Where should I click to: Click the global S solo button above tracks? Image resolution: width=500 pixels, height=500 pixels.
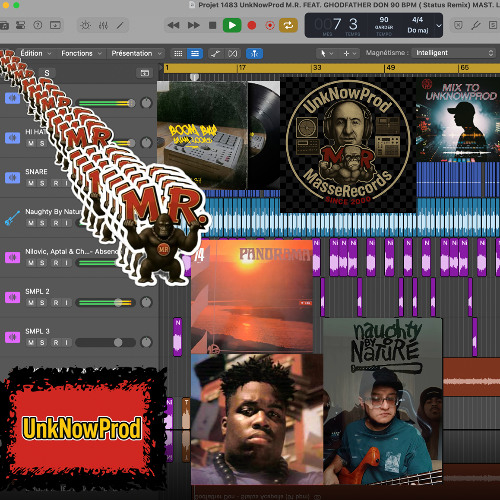click(47, 73)
